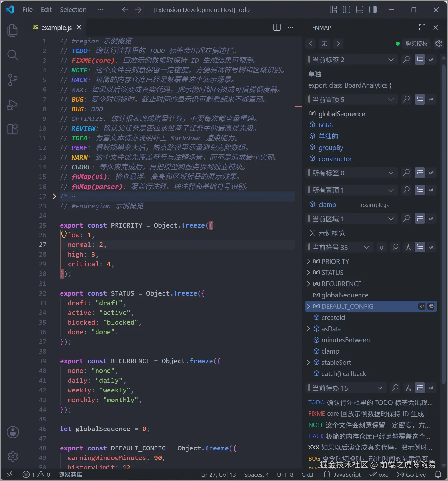Toggle list view in 当前标签 section

[x=420, y=60]
